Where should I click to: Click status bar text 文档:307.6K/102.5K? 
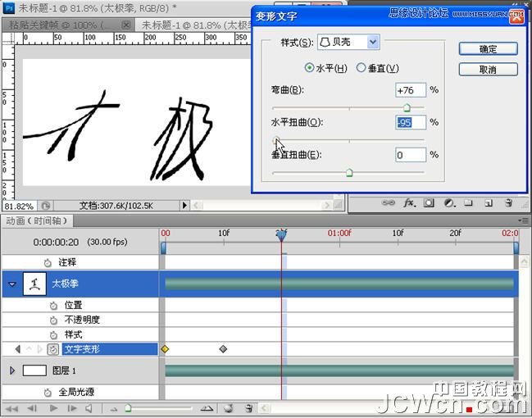(116, 206)
